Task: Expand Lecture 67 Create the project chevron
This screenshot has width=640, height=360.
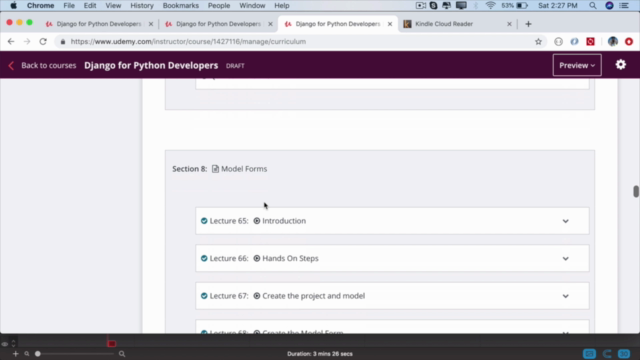Action: [x=565, y=296]
